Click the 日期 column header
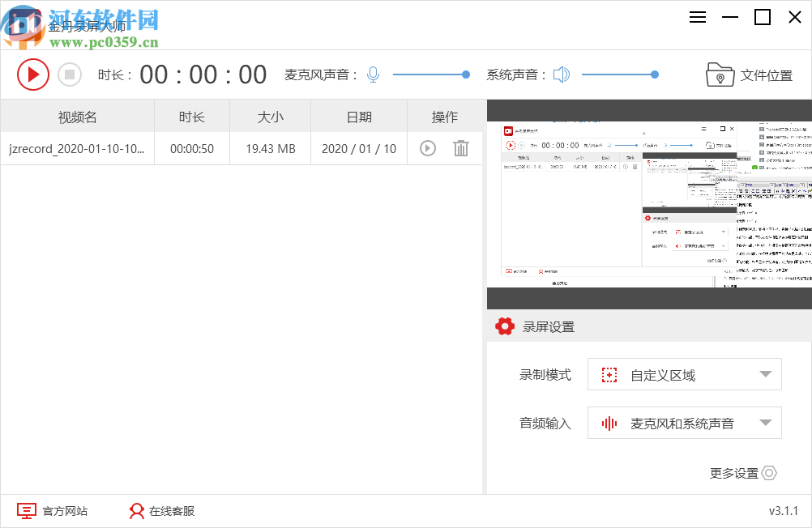Screen dimensions: 812x528 point(358,116)
